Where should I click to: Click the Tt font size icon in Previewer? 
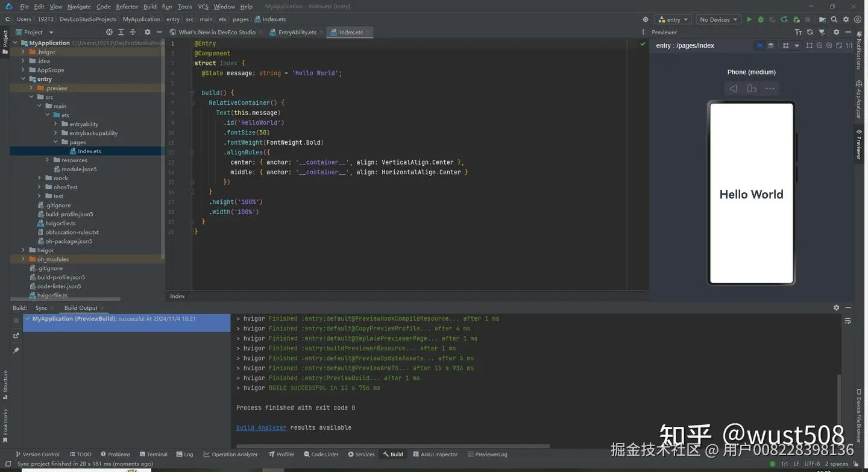coord(798,32)
